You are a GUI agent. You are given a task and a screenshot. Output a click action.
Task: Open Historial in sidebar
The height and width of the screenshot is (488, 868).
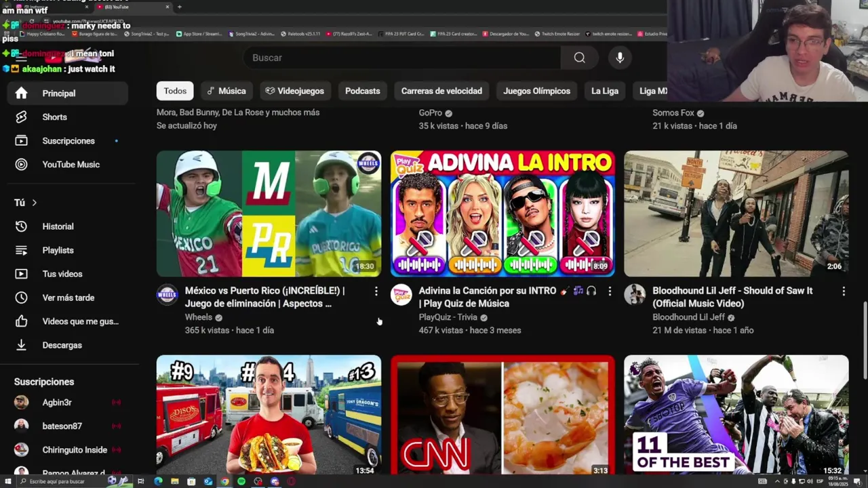pyautogui.click(x=68, y=226)
